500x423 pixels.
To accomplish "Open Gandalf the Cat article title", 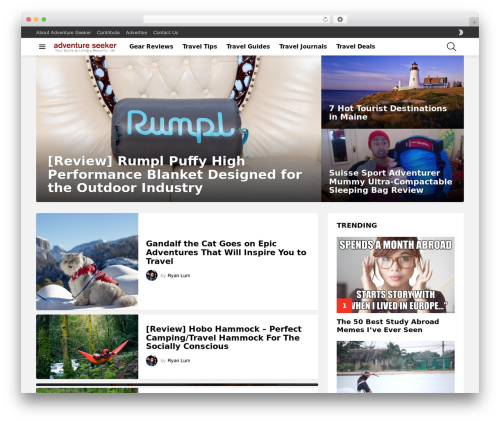I will 226,252.
